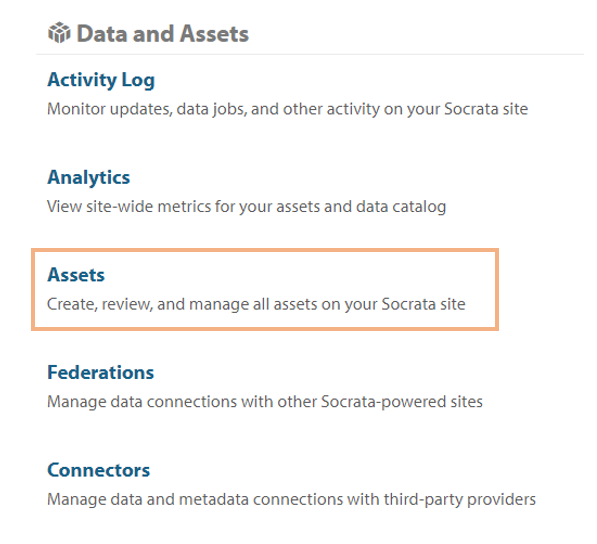Go to the Connectors link
Viewport: 597px width, 544px height.
[x=99, y=470]
